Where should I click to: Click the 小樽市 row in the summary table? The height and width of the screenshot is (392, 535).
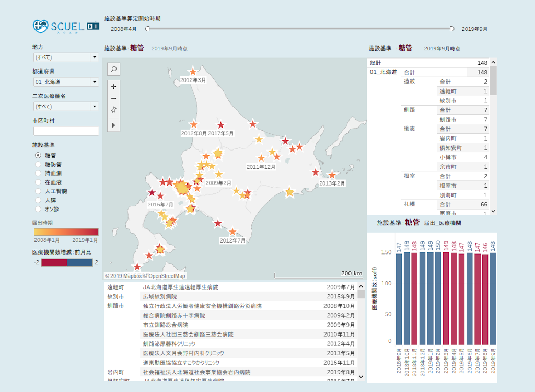(449, 157)
